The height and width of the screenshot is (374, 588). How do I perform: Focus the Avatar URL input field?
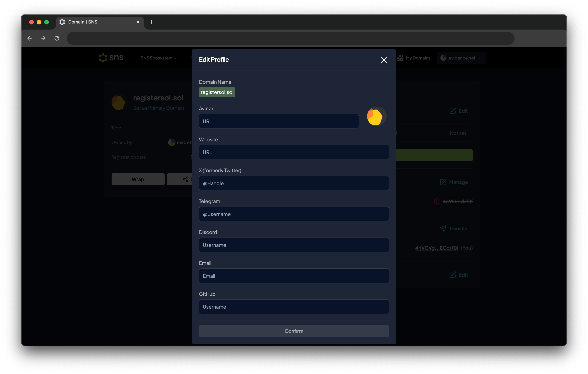(x=279, y=121)
